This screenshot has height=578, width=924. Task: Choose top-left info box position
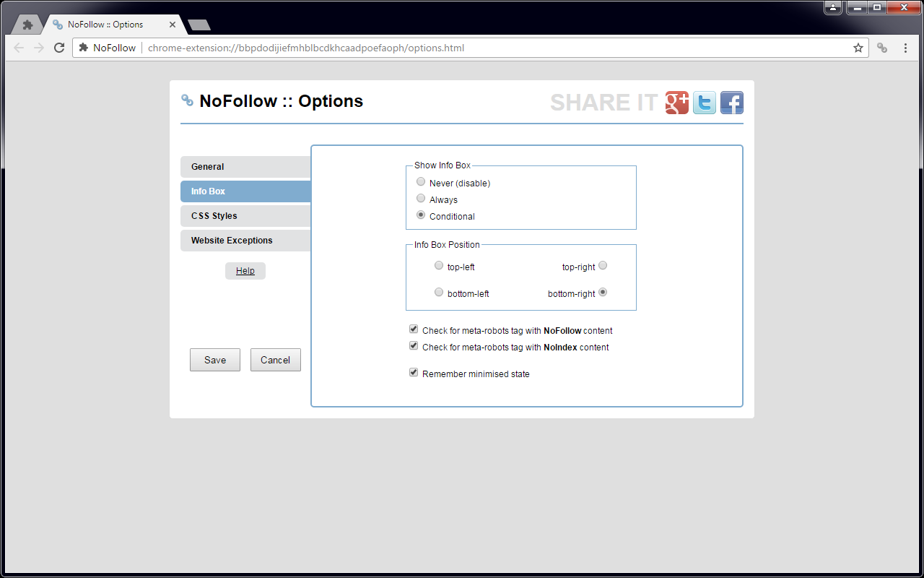click(439, 266)
